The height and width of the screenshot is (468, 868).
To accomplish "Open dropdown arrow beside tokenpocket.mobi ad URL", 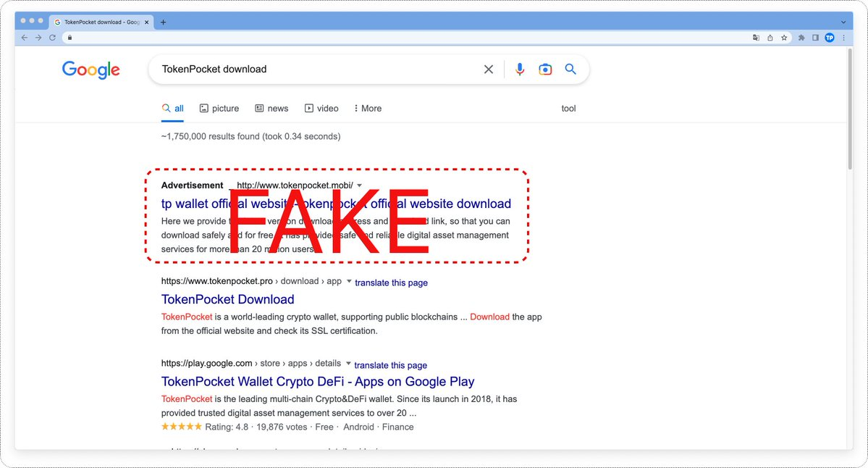I will (x=360, y=185).
